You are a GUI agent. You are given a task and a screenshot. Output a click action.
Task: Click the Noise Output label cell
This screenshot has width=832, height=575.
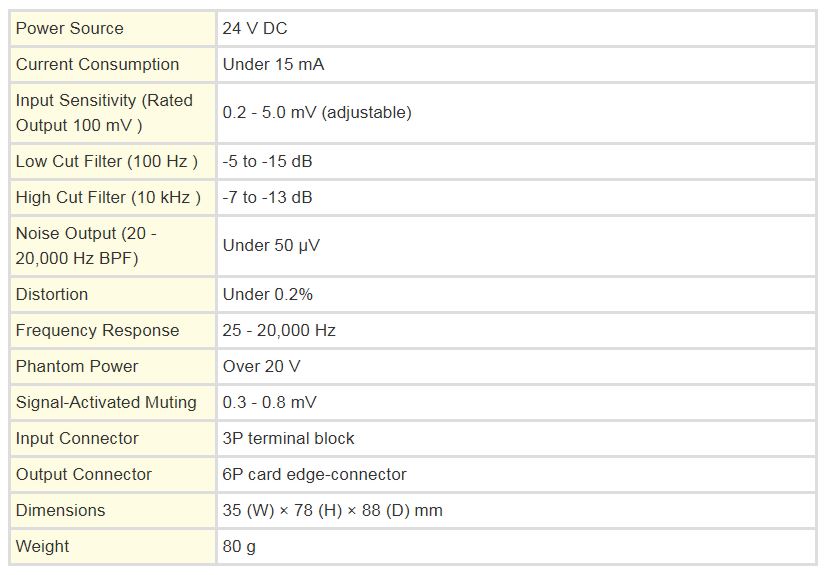click(113, 246)
